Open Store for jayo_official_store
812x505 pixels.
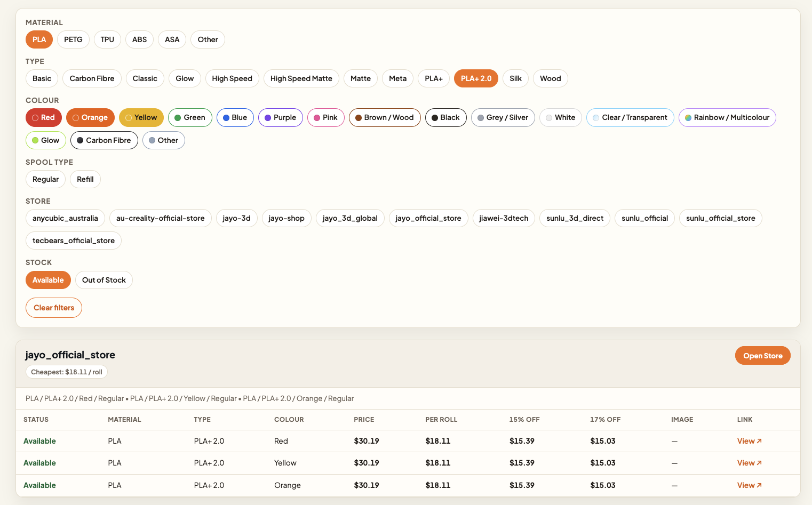point(763,356)
